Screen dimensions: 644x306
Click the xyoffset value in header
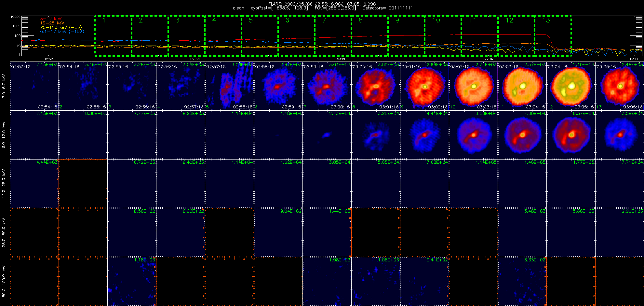tap(279, 8)
